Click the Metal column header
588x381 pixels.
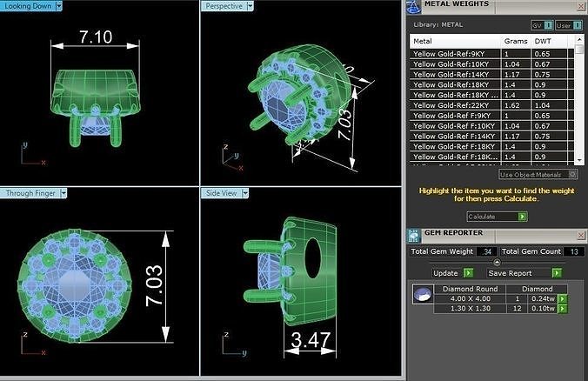click(455, 41)
